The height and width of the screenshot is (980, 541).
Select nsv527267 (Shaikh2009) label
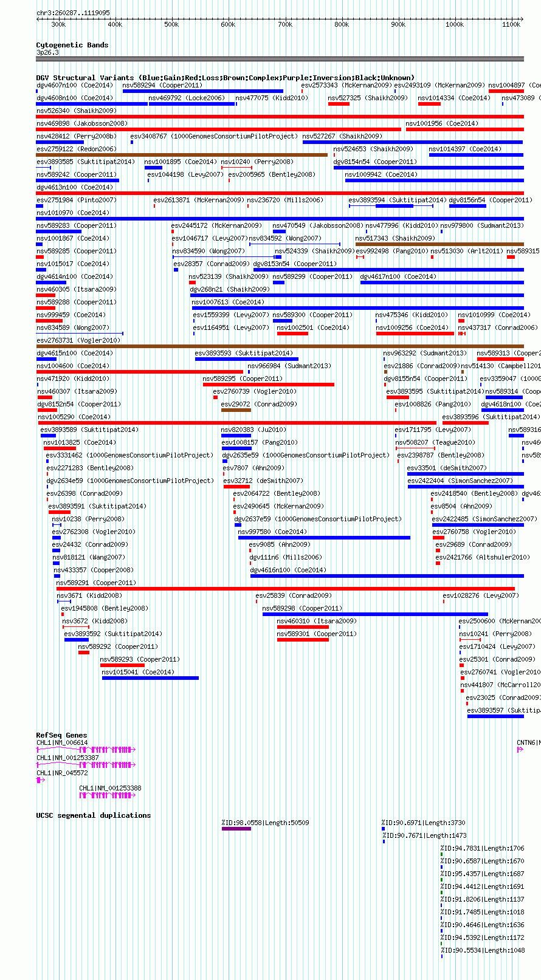coord(342,136)
